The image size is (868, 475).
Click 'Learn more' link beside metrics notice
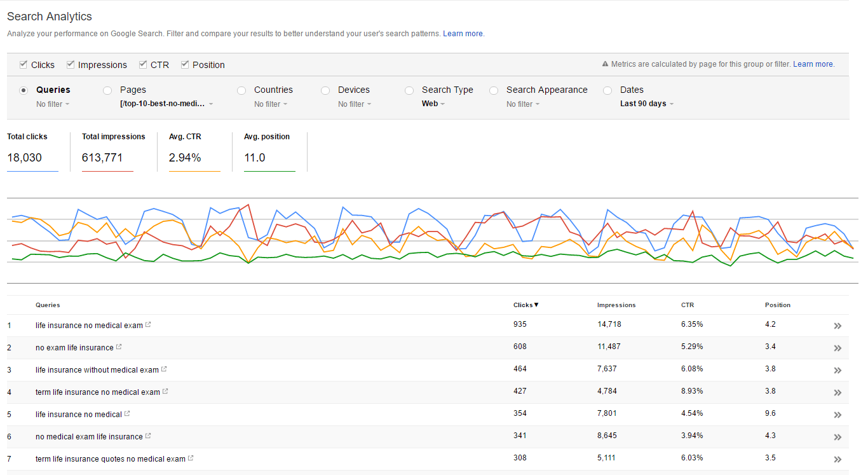pyautogui.click(x=813, y=64)
